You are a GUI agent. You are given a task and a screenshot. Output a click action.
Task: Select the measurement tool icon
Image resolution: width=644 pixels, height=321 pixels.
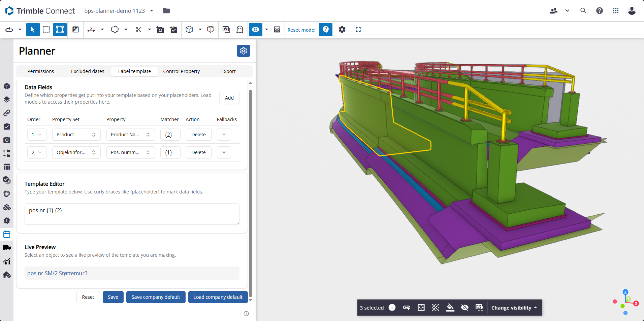pyautogui.click(x=91, y=30)
